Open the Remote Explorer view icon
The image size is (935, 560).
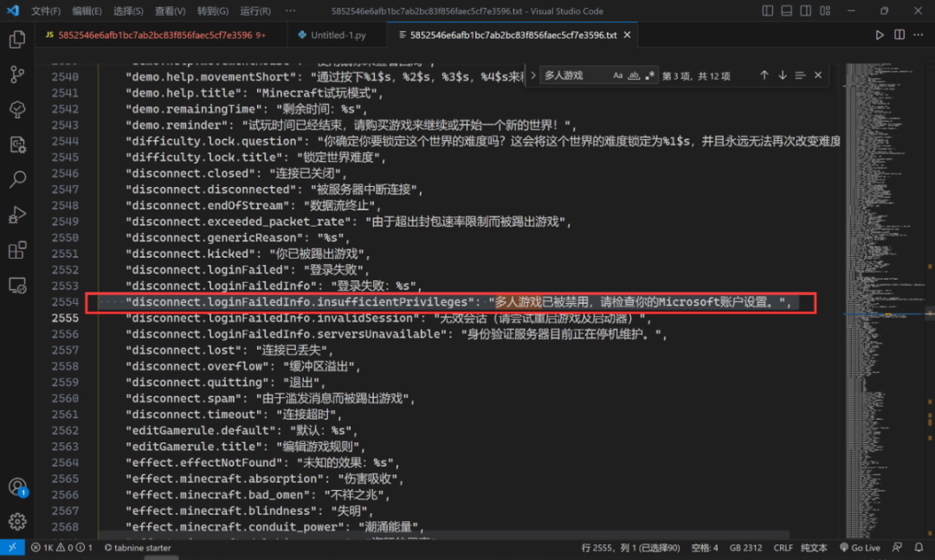click(17, 285)
